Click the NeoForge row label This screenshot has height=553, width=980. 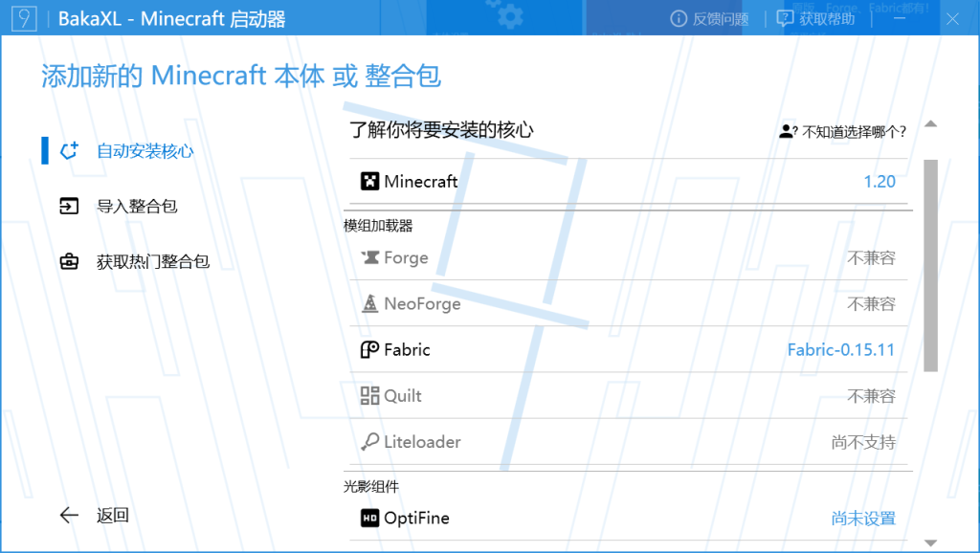(x=422, y=304)
